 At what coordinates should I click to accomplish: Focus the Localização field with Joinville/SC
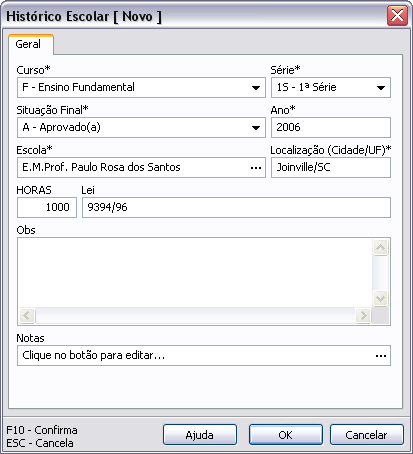pyautogui.click(x=331, y=167)
